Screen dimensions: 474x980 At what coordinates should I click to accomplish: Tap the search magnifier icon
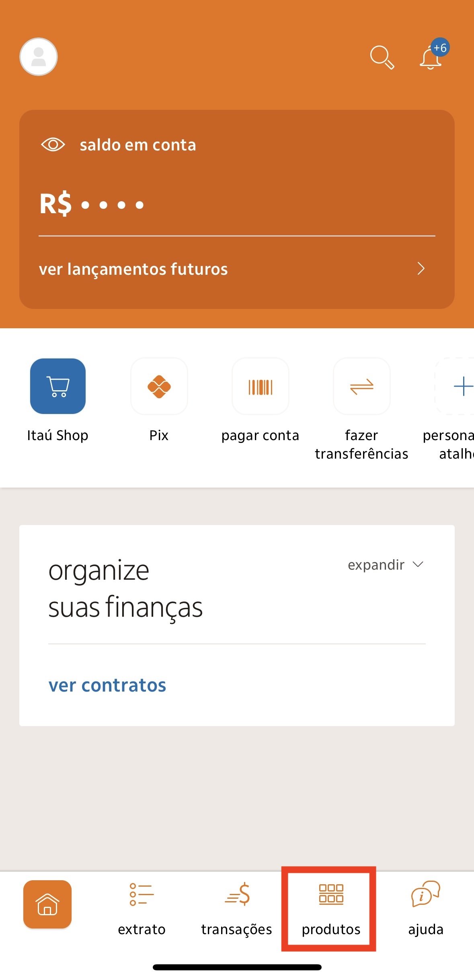(x=382, y=58)
